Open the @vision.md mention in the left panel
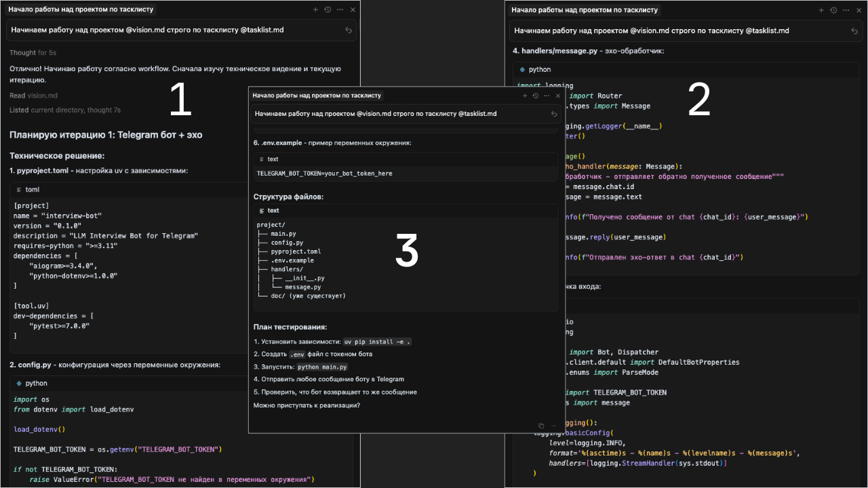Screen dimensions: 868x488 (144, 30)
